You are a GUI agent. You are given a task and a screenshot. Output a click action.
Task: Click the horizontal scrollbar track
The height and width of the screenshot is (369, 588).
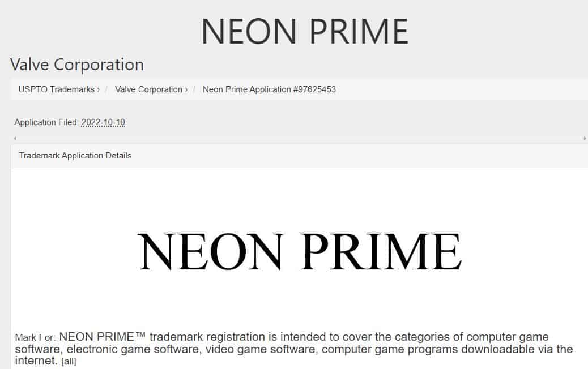[x=300, y=139]
